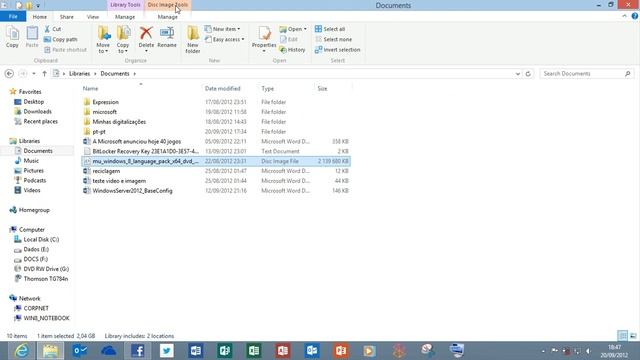This screenshot has width=640, height=360.
Task: Open the Library Tools tab
Action: (x=125, y=5)
